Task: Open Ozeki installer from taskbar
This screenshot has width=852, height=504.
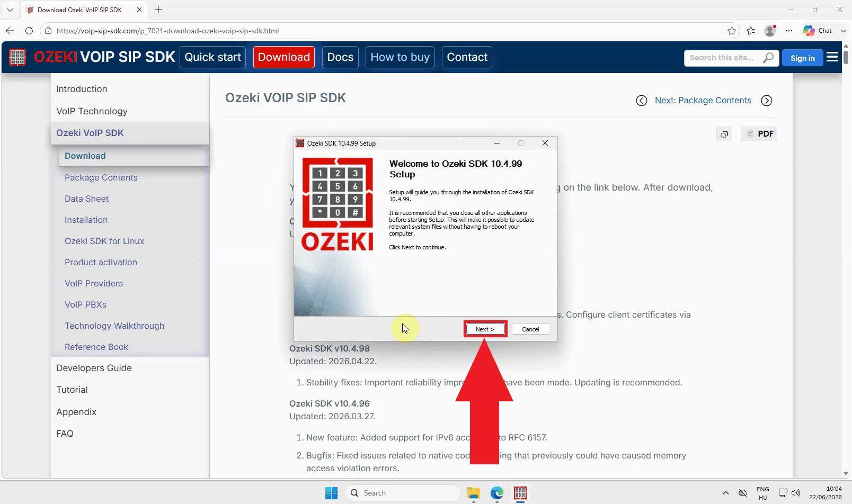Action: (x=520, y=493)
